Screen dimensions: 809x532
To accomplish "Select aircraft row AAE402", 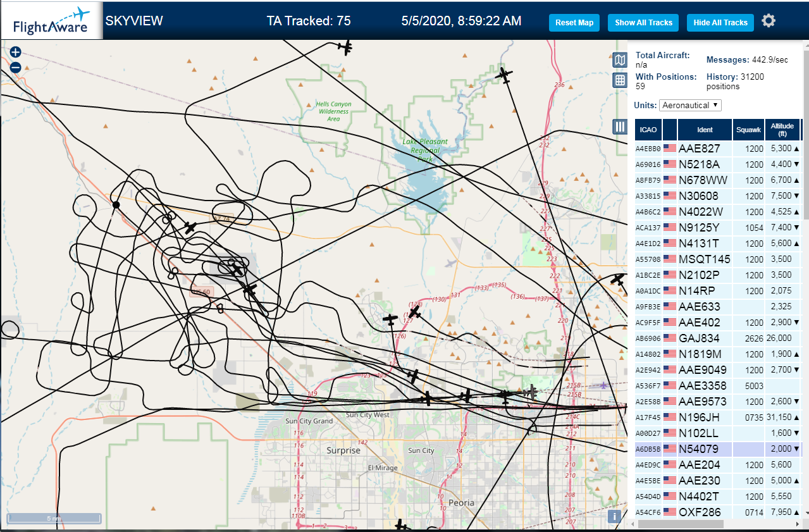I will tap(718, 323).
